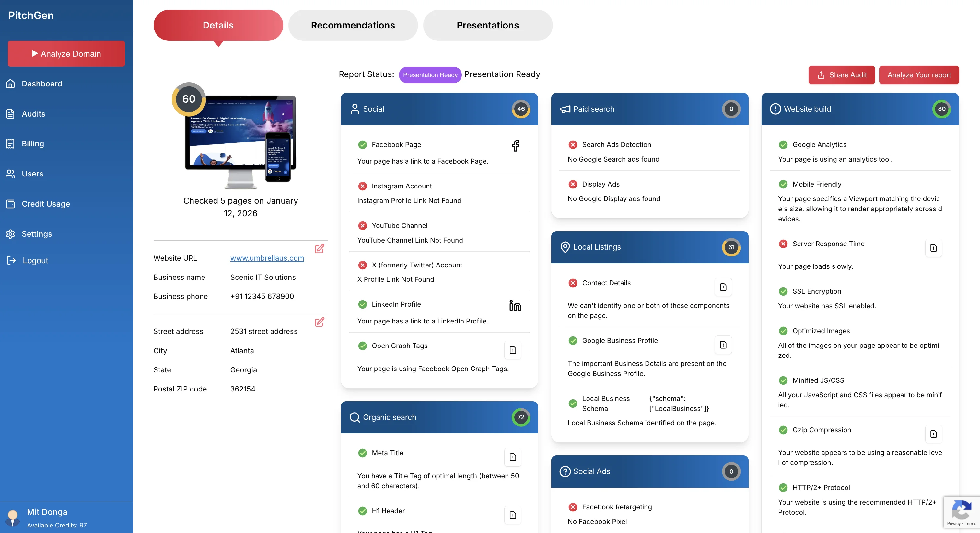Open details icon for Server Response Time
Image resolution: width=980 pixels, height=533 pixels.
pos(933,248)
